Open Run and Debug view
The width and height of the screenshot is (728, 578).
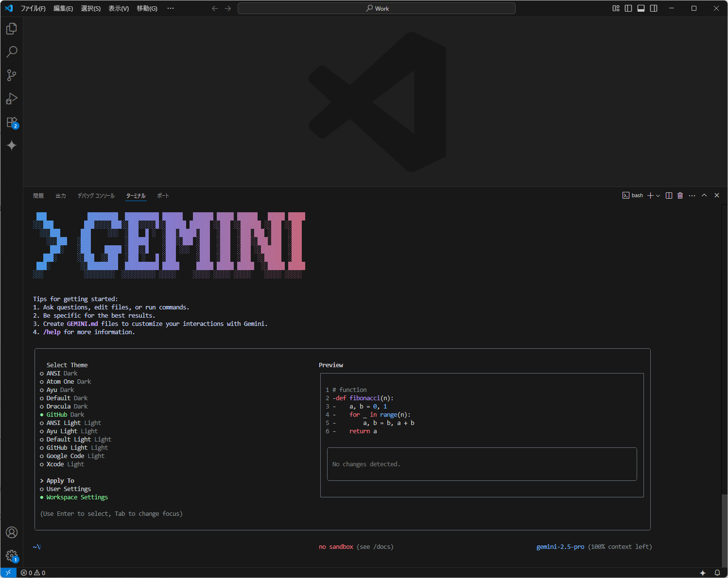point(11,99)
